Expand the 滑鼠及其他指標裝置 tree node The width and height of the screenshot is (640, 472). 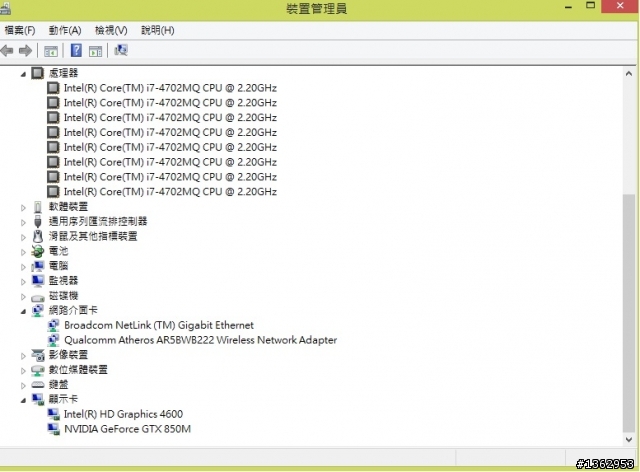click(23, 237)
